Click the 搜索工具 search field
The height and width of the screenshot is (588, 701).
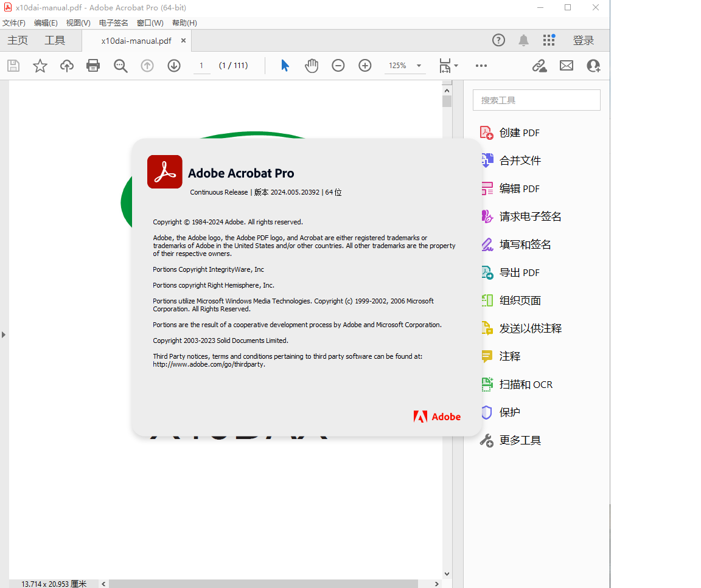click(x=537, y=100)
